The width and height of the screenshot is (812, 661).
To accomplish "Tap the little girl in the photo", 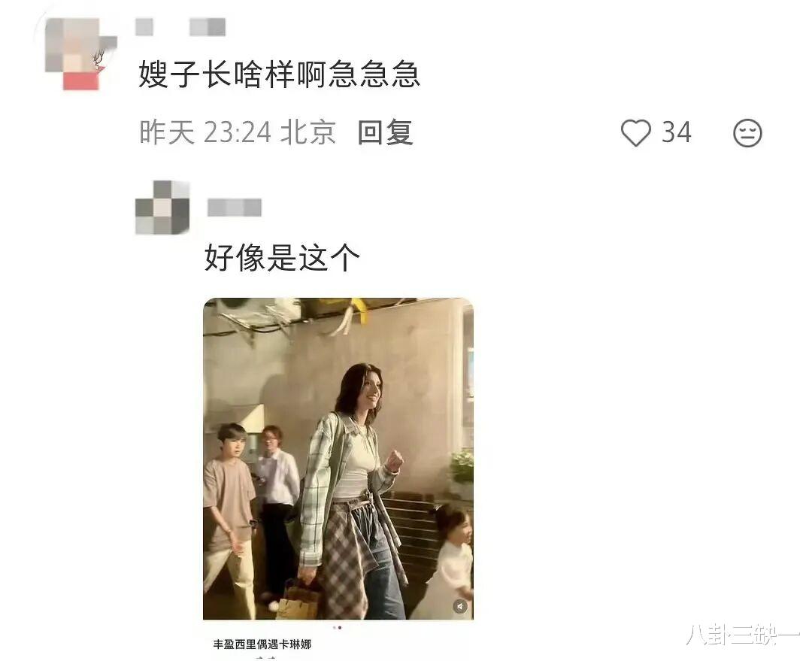I will pyautogui.click(x=450, y=562).
